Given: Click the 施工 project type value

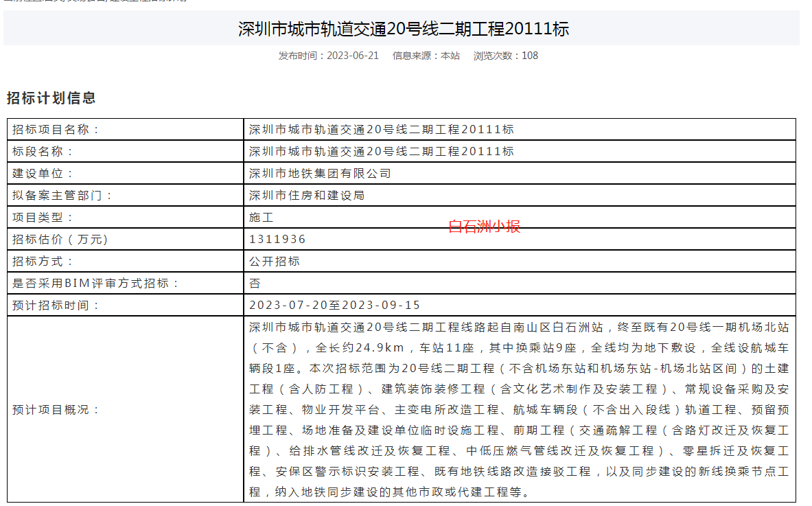Looking at the screenshot, I should click(261, 218).
